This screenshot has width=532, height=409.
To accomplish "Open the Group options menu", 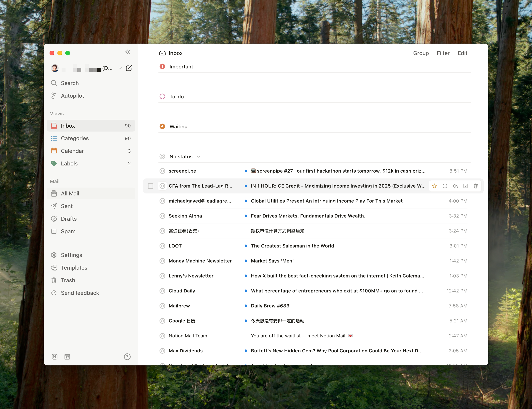I will coord(421,53).
